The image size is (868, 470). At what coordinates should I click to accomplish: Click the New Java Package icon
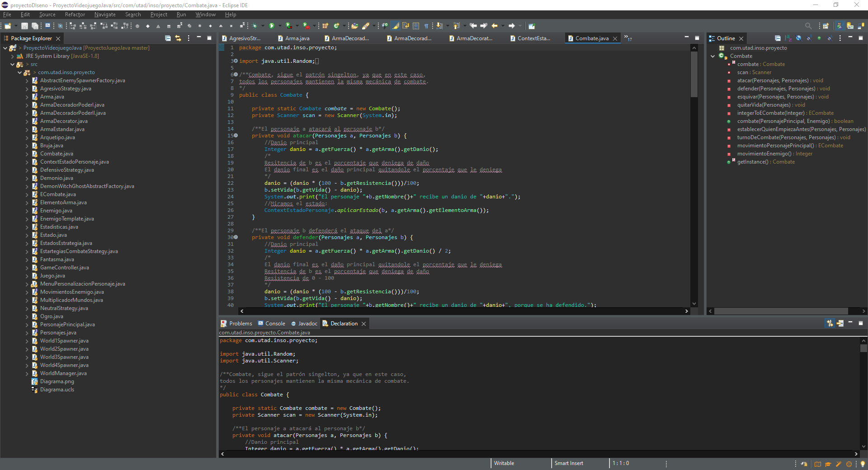point(325,26)
